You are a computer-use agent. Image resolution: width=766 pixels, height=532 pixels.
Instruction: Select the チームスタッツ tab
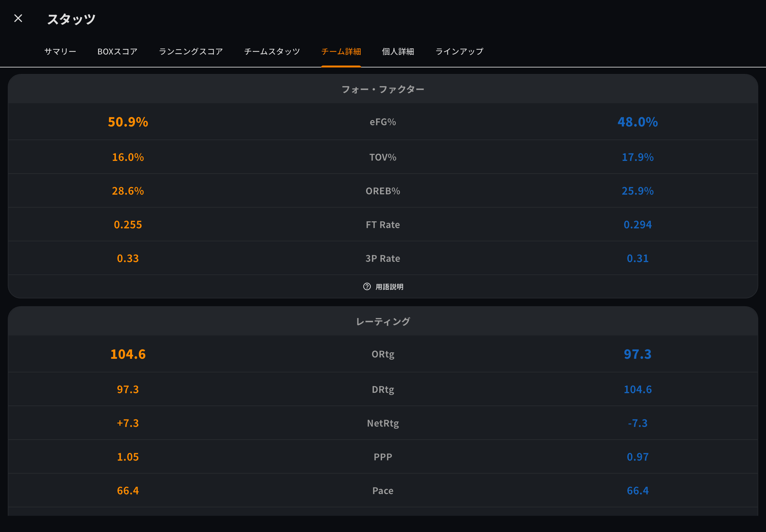(x=272, y=51)
